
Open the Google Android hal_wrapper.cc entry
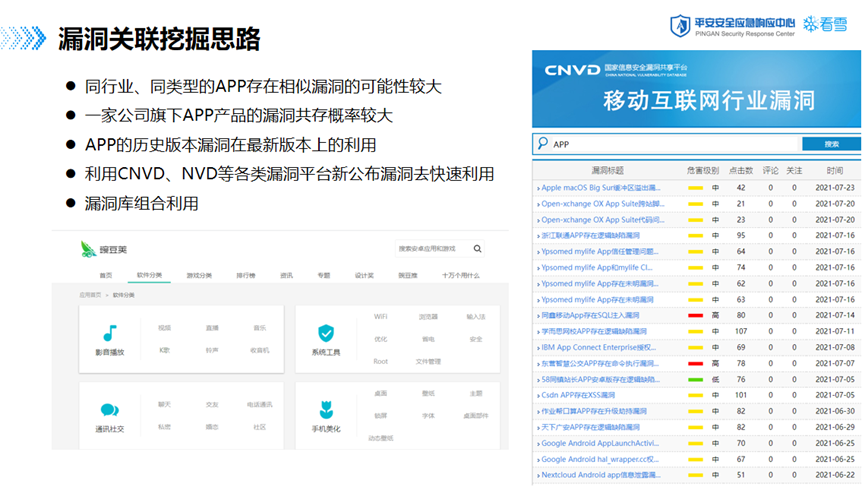point(600,459)
